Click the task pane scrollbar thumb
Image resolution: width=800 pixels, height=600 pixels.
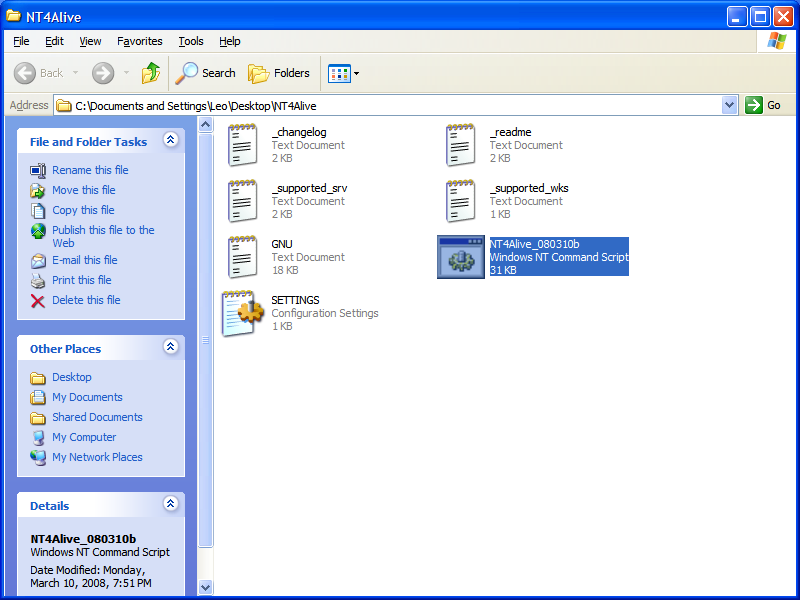205,340
